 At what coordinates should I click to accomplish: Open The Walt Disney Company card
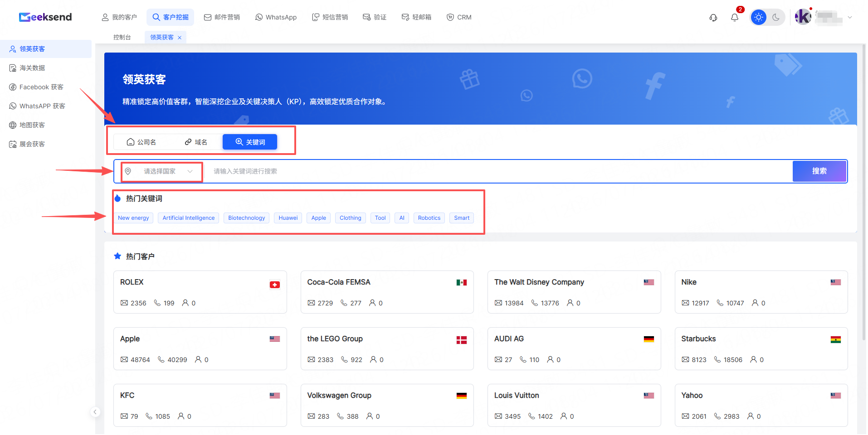pos(574,292)
